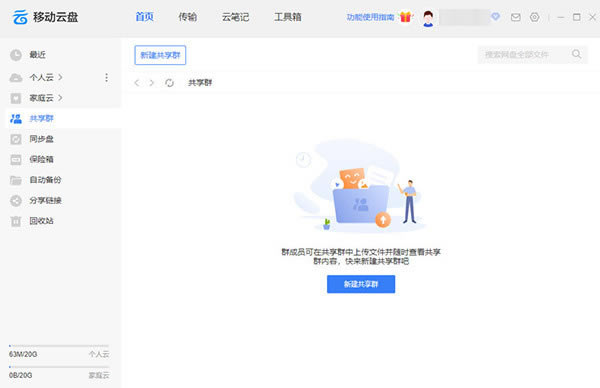Click the 家庭云 storage usage bar

point(59,367)
